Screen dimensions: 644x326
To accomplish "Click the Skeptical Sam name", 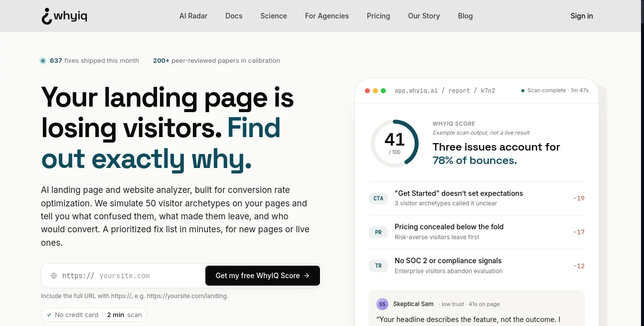I will point(413,304).
